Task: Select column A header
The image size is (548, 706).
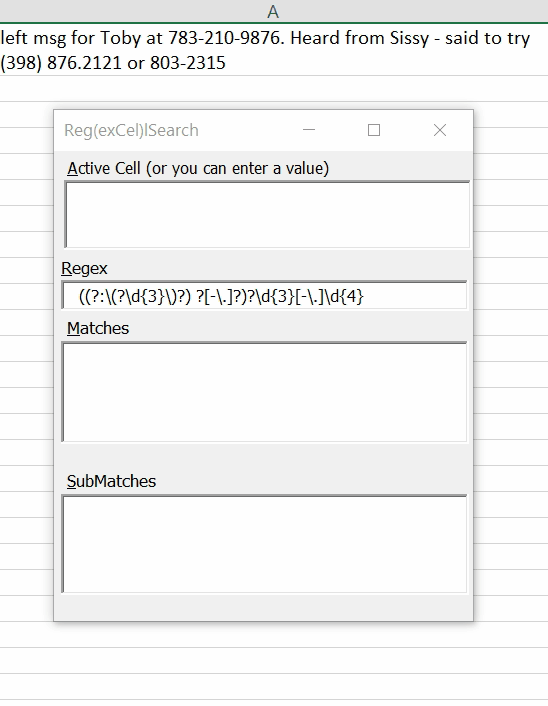Action: click(x=273, y=11)
